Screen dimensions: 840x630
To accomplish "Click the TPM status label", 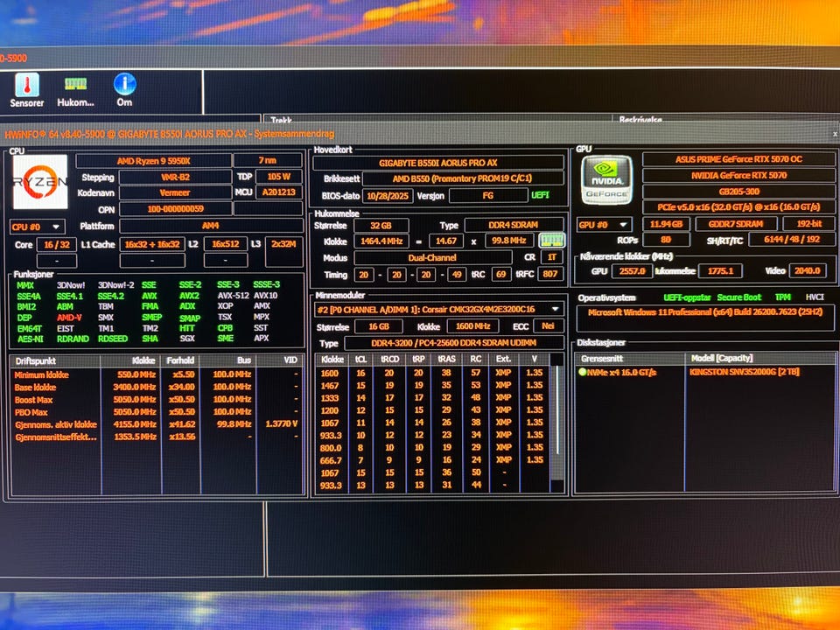I will point(782,297).
